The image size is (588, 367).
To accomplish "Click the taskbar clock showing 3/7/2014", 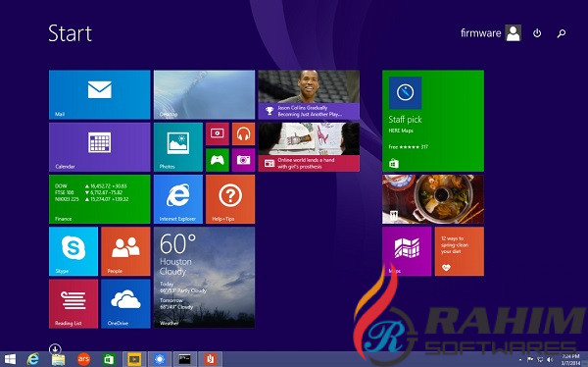I will [x=570, y=359].
